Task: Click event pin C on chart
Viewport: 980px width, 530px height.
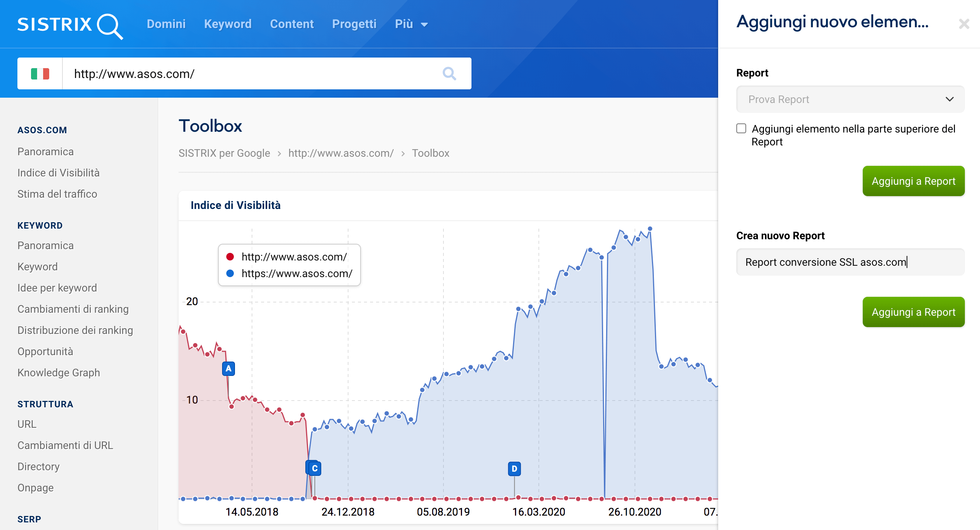Action: (x=314, y=468)
